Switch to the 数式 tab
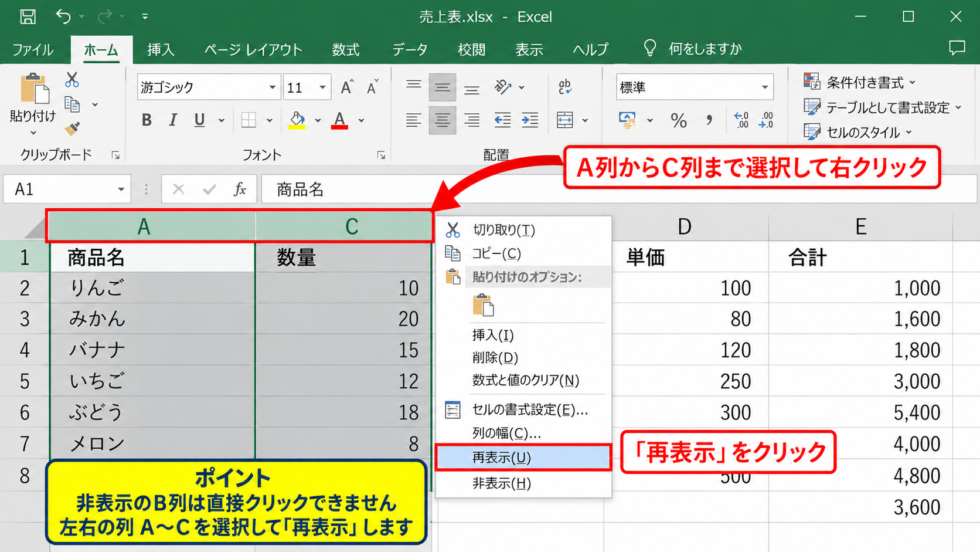 [346, 49]
